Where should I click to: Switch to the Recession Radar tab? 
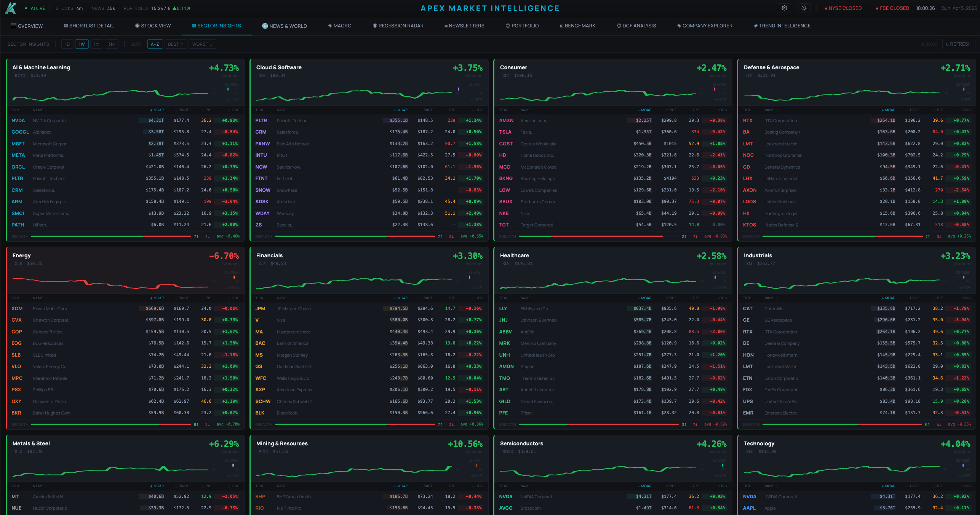[x=398, y=26]
